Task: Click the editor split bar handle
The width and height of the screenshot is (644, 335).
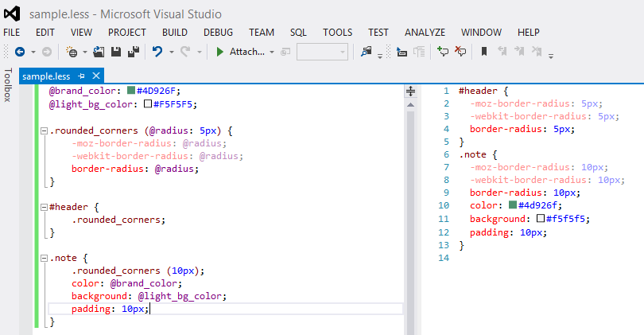Action: 411,92
